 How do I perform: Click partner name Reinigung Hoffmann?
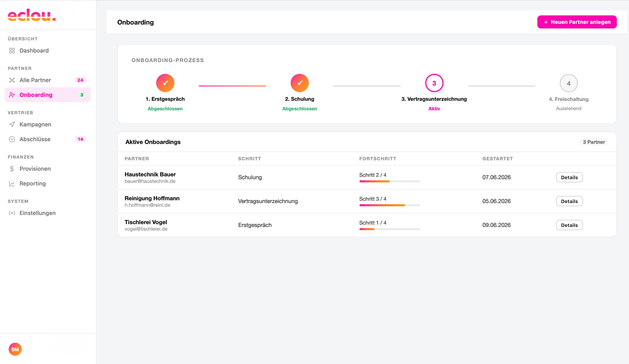[152, 198]
